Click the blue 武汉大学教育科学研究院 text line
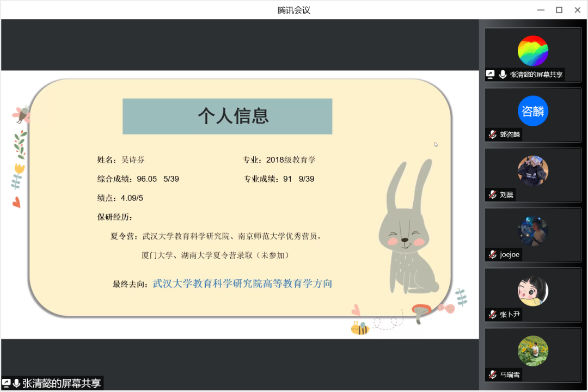 [x=242, y=284]
